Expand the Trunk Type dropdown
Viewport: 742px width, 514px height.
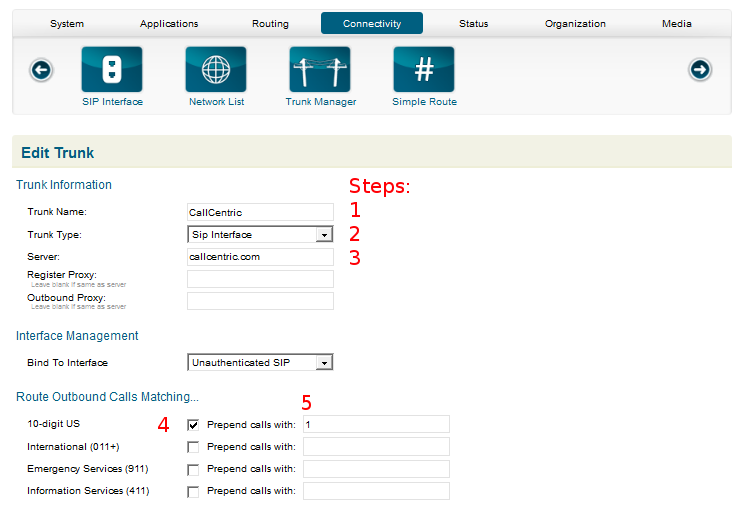coord(260,235)
